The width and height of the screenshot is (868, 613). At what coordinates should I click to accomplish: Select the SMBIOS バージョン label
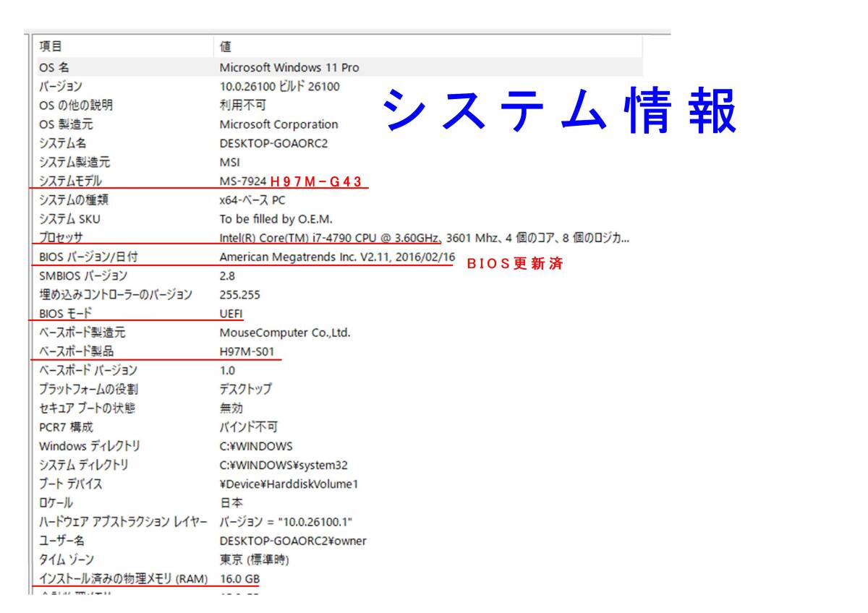pos(83,275)
